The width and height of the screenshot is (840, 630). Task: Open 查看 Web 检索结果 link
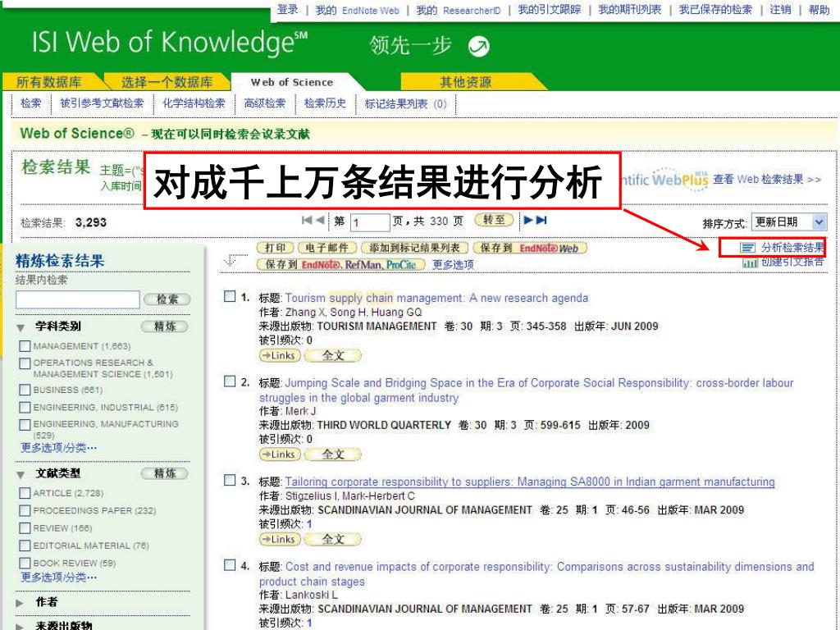pos(767,180)
